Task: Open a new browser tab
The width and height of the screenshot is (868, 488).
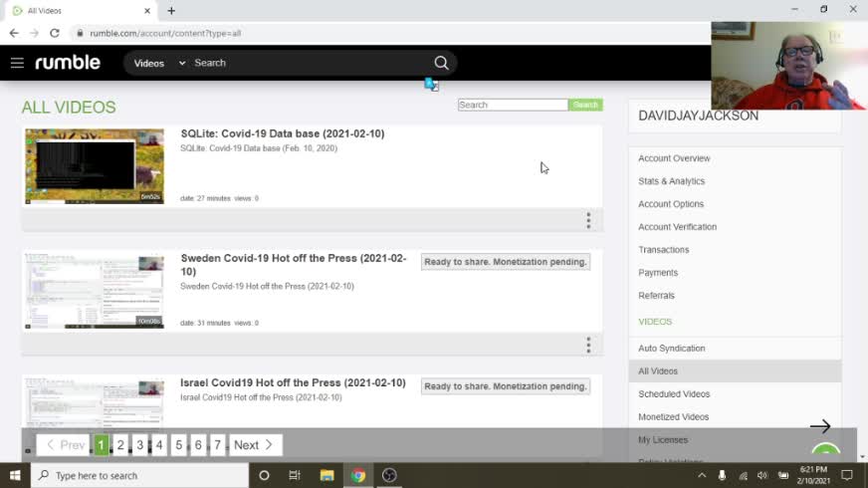Action: coord(171,11)
